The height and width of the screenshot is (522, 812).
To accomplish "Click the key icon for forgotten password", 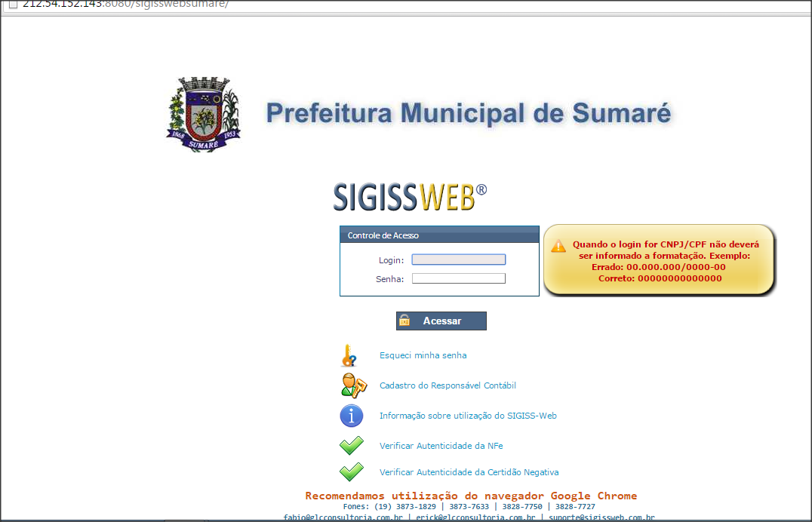I will (349, 356).
